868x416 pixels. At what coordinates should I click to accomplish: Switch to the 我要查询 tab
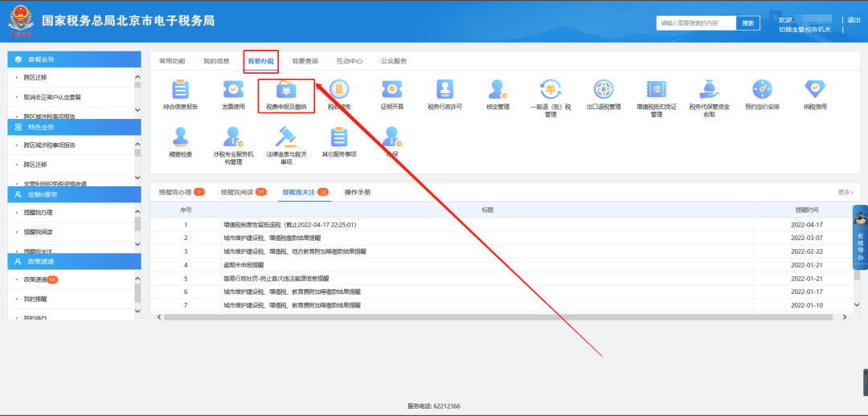coord(305,61)
